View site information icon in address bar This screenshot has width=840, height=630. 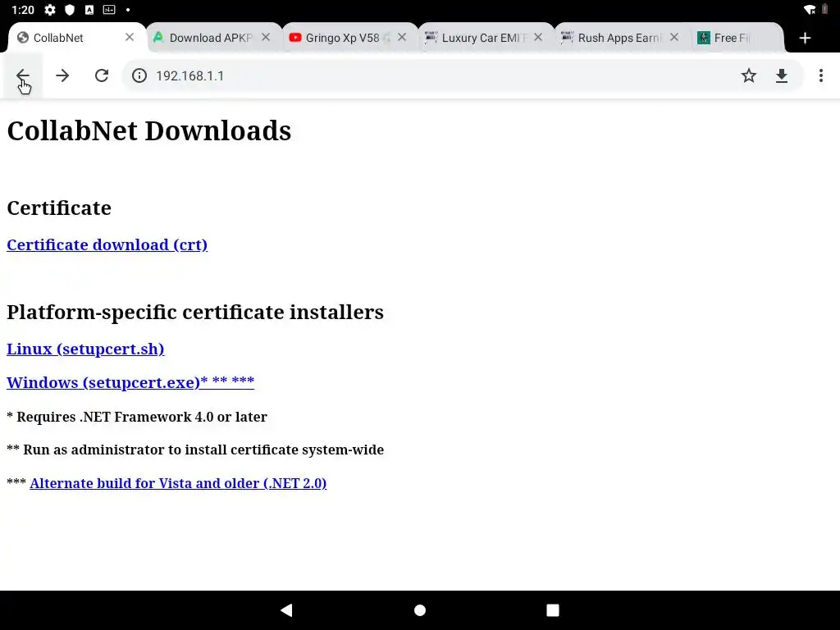139,75
